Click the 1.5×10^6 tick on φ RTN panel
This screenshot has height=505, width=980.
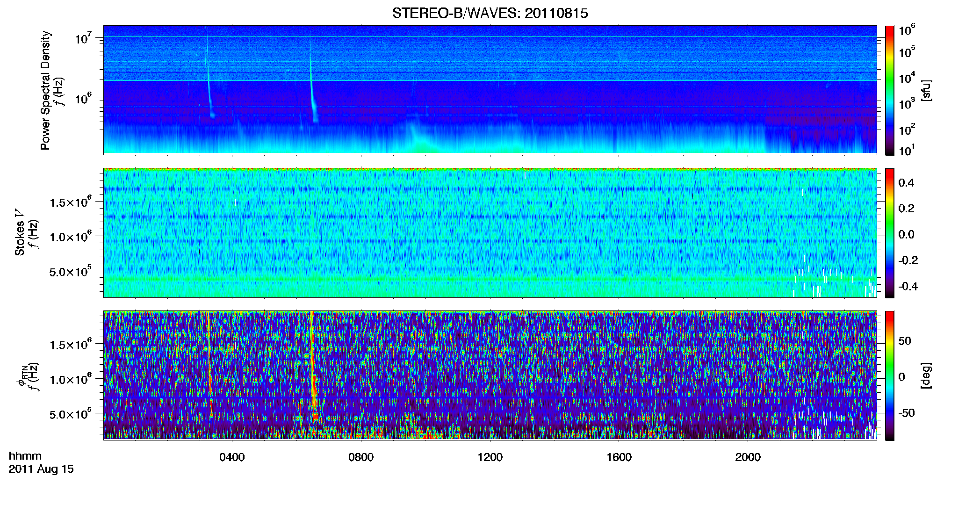71,344
